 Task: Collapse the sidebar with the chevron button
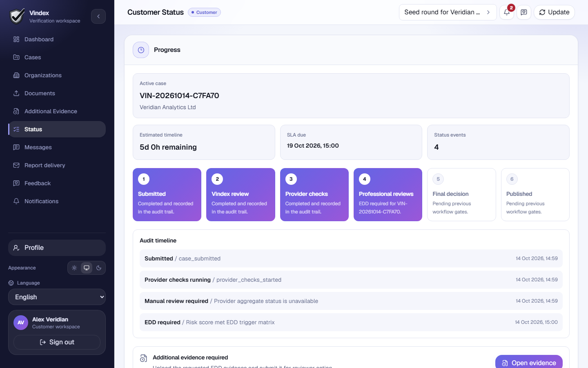(98, 16)
